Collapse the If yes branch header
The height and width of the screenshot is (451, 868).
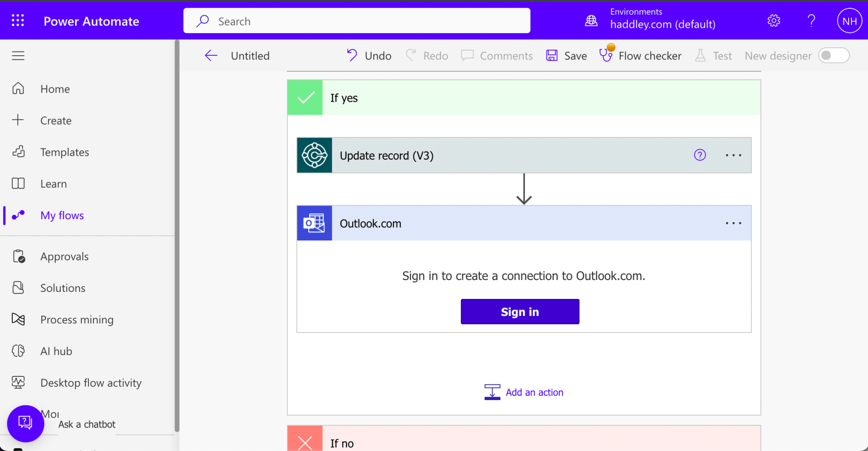(524, 98)
